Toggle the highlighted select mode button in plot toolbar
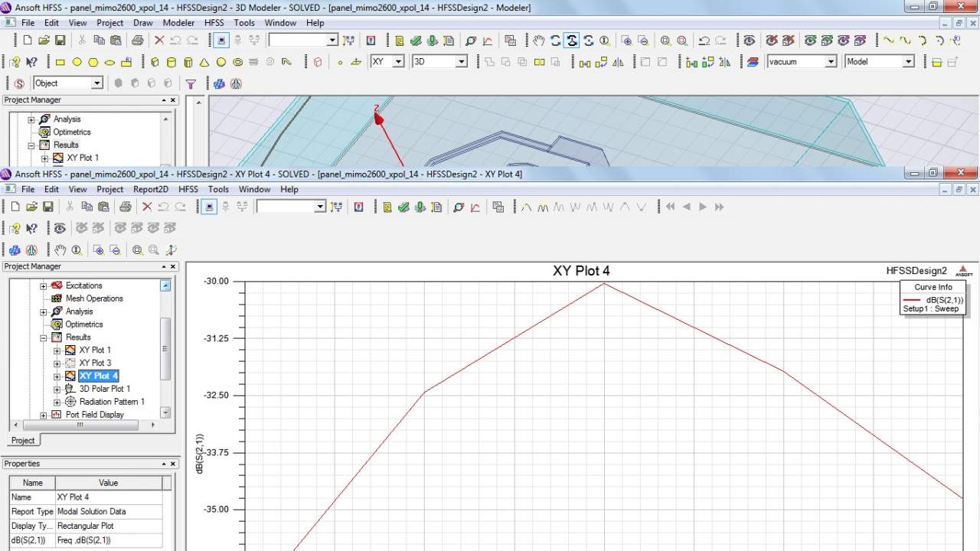The image size is (980, 551). click(x=208, y=207)
